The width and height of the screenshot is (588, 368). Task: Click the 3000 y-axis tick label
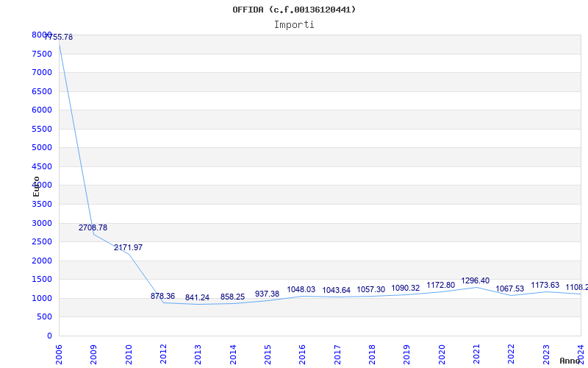coord(42,224)
